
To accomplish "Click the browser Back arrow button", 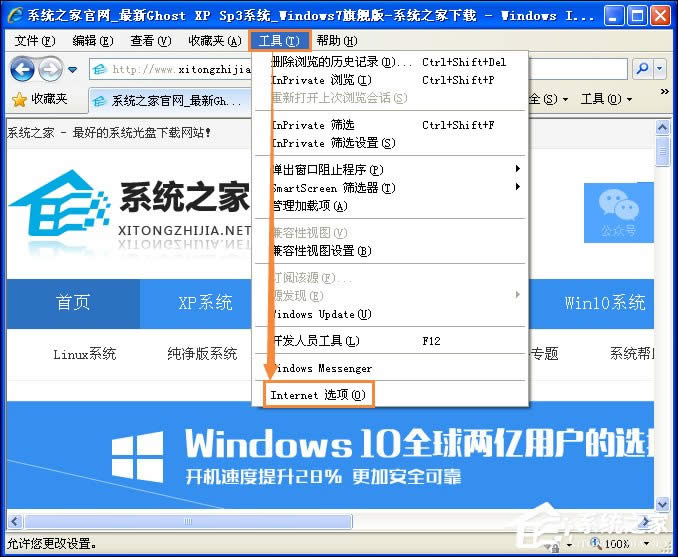I will pos(22,69).
